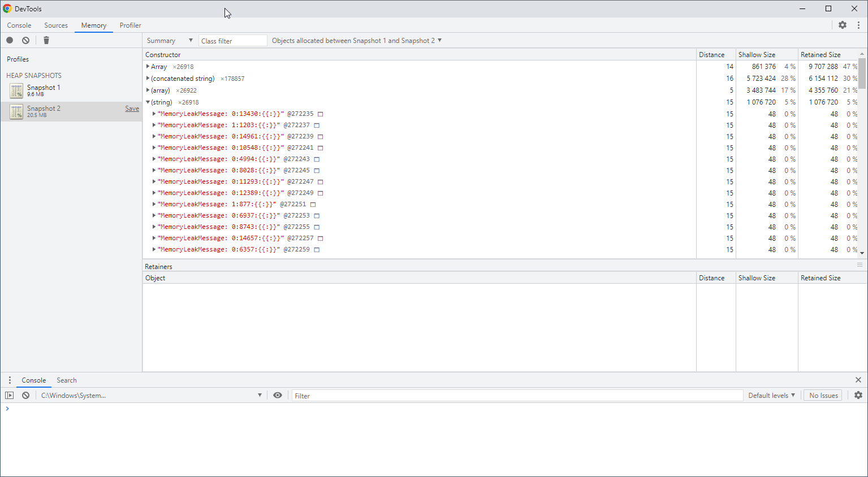Viewport: 868px width, 477px height.
Task: Open the customize DevTools three-dot menu
Action: click(x=858, y=25)
